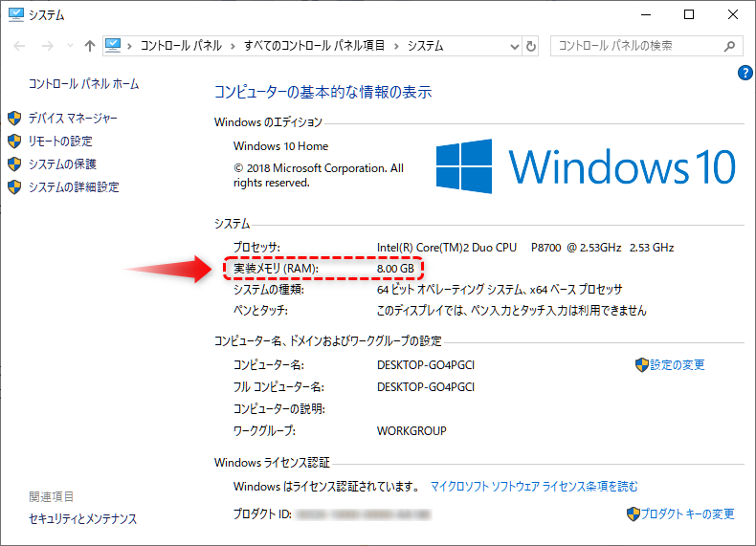Click shield icon beside デバイス マネージャー
The height and width of the screenshot is (546, 756).
tap(14, 118)
